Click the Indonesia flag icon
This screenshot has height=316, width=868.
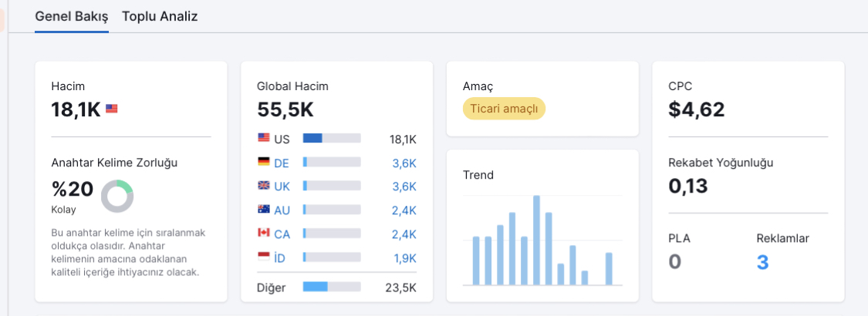264,256
